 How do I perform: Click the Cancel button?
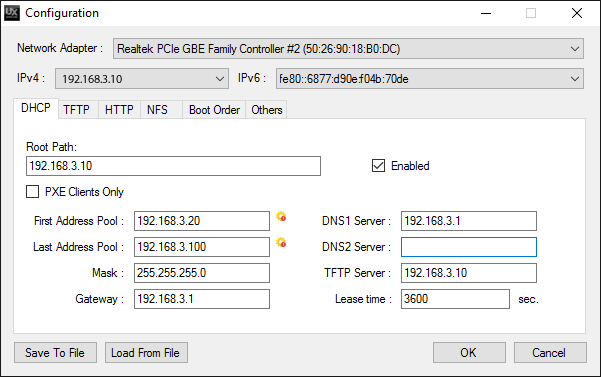click(x=550, y=352)
